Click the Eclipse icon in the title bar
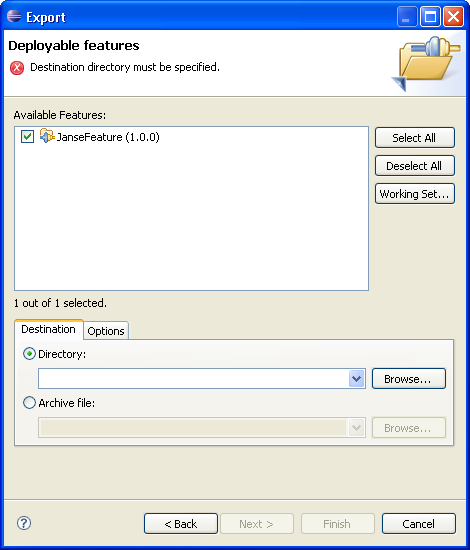 (14, 16)
